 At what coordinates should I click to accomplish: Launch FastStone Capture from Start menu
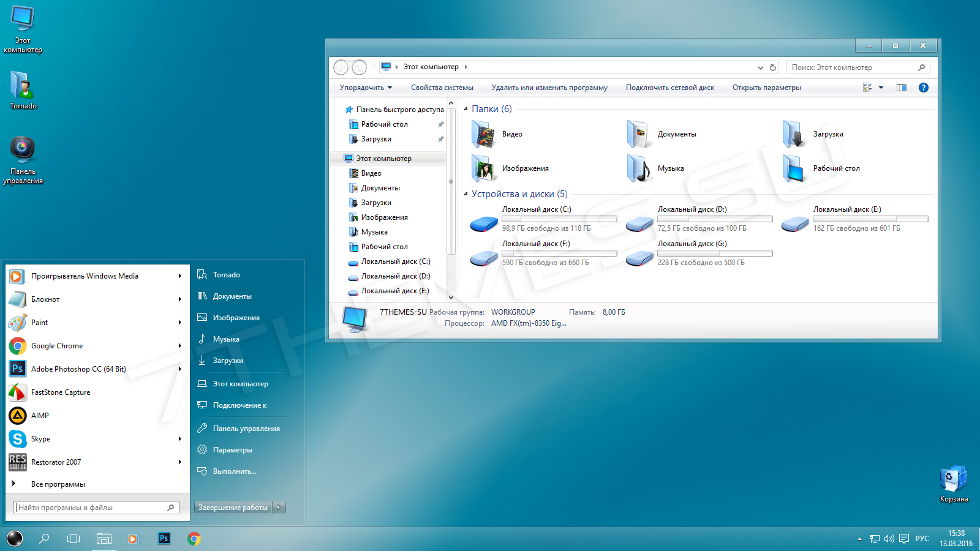coord(97,392)
